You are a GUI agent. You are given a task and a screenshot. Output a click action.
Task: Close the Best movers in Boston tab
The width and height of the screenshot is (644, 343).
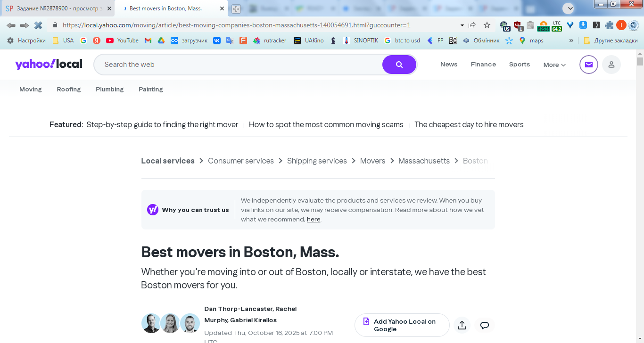click(x=222, y=8)
